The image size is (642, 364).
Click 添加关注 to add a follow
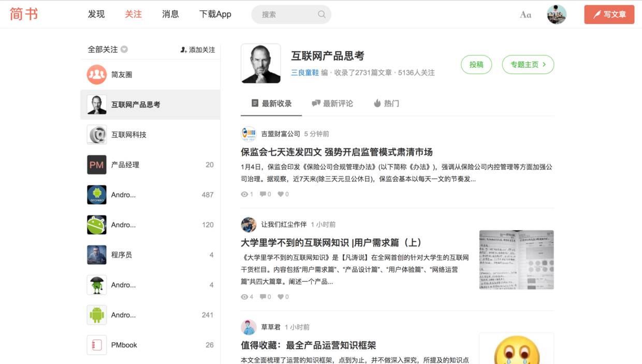[198, 50]
